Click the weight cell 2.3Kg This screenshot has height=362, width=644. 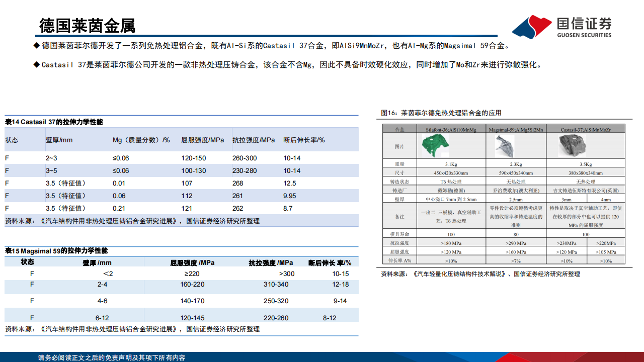[516, 164]
